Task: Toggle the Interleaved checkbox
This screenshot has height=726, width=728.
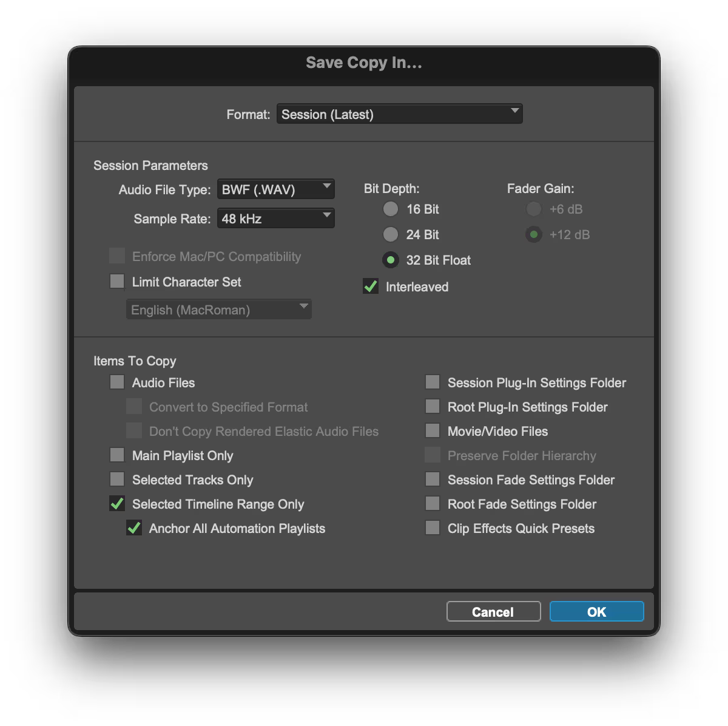Action: (x=371, y=287)
